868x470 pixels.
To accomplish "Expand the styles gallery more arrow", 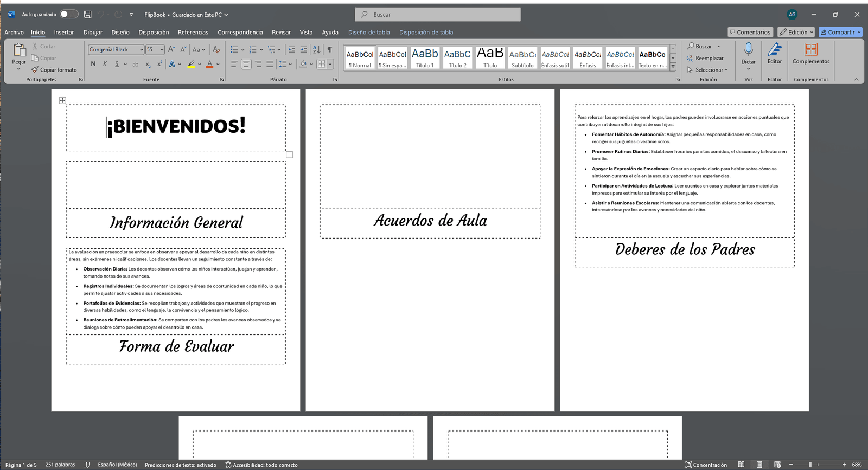I will pyautogui.click(x=673, y=67).
